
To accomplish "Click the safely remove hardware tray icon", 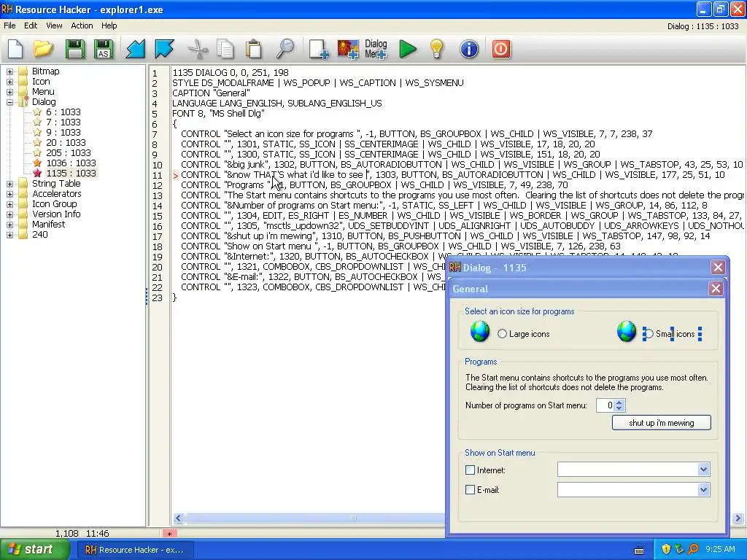I will (x=679, y=549).
